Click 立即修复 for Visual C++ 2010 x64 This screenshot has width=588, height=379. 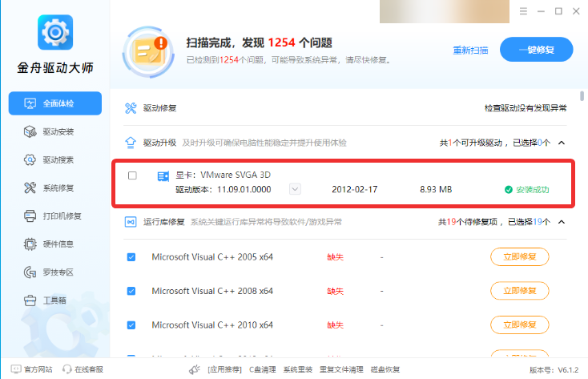(520, 325)
